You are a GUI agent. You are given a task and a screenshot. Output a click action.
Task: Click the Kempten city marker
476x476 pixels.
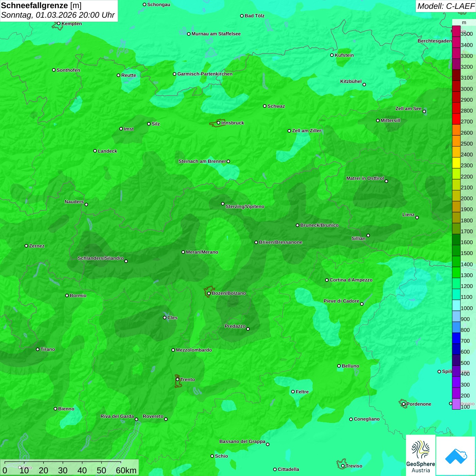[x=58, y=23]
